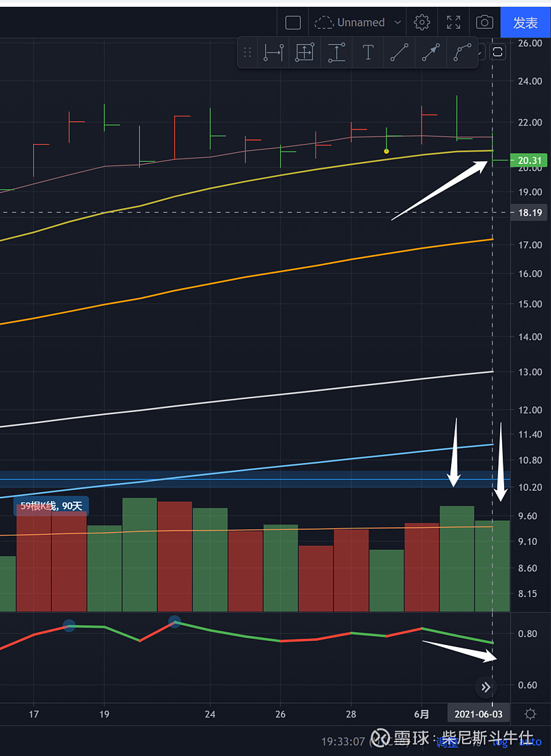Open chart settings gear icon

pos(422,22)
